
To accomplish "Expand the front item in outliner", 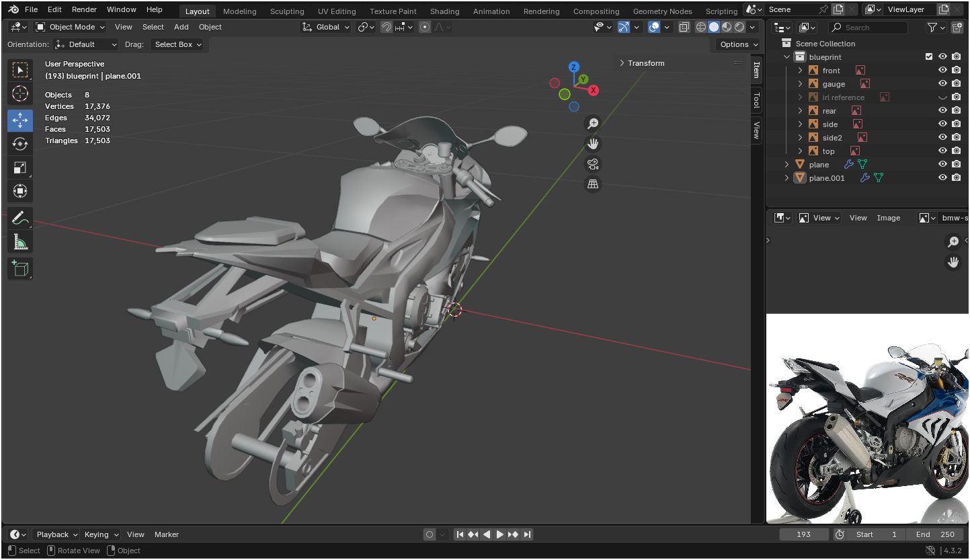I will click(x=800, y=71).
